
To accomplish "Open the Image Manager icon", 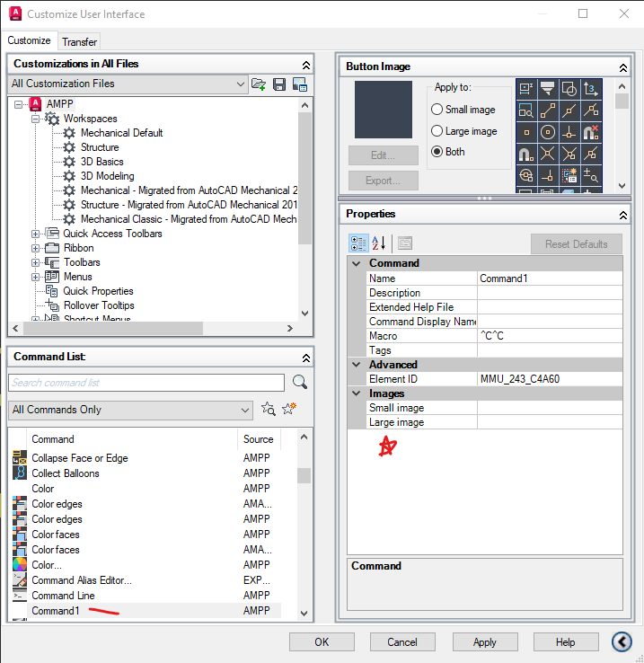I will [300, 84].
